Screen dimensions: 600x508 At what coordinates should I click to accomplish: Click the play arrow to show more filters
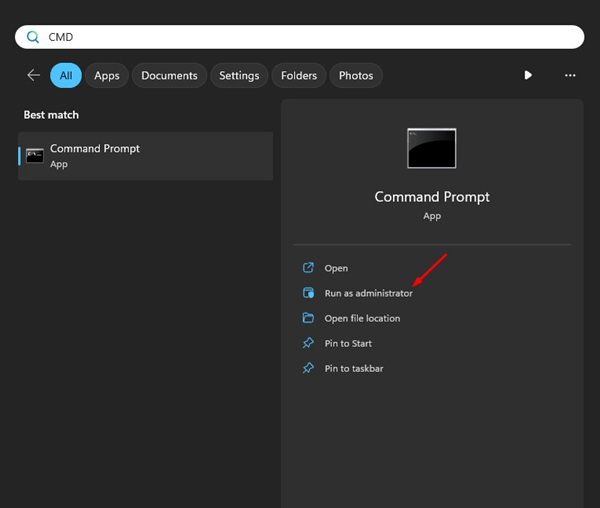[528, 75]
